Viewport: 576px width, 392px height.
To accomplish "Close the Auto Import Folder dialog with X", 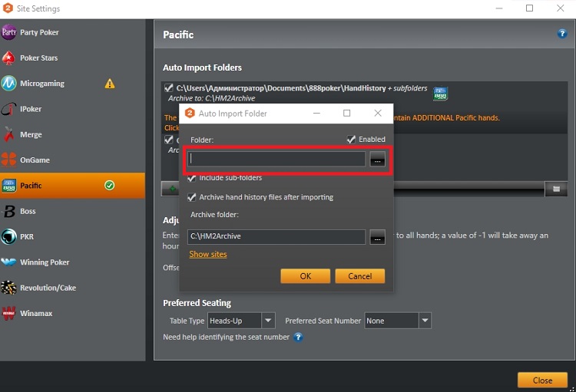I will point(378,113).
